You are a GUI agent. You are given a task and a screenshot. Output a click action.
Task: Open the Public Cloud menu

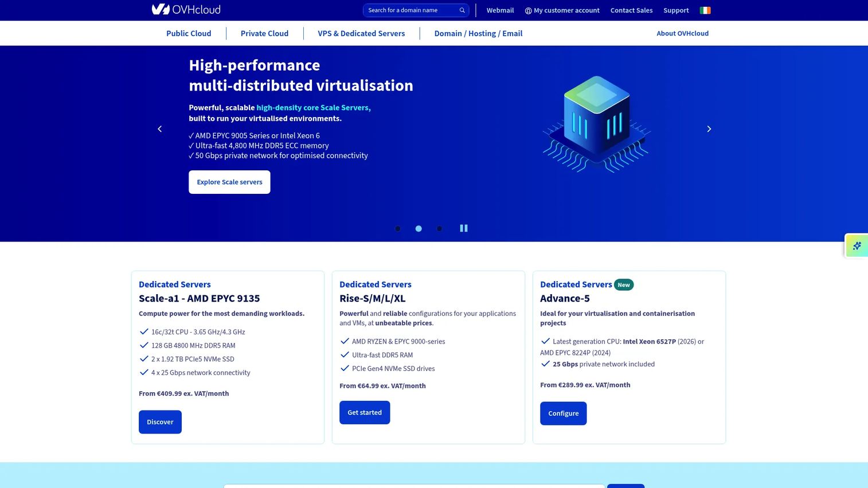[x=189, y=33]
